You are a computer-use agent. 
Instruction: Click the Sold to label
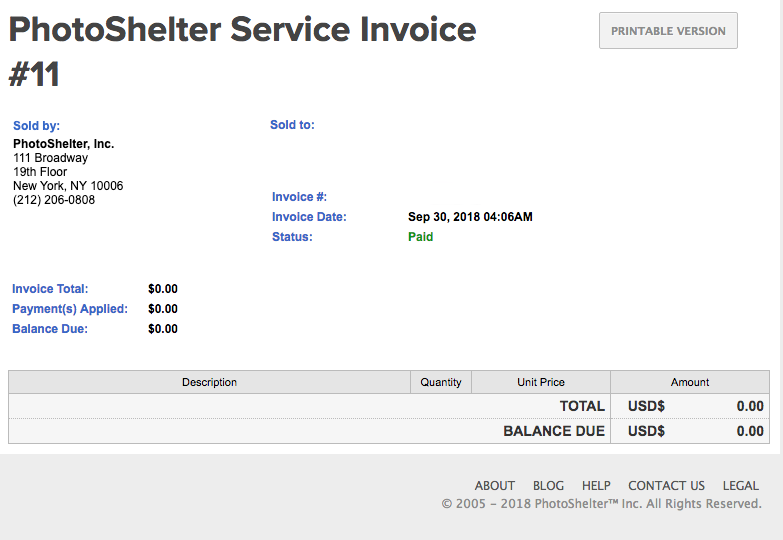[x=292, y=125]
